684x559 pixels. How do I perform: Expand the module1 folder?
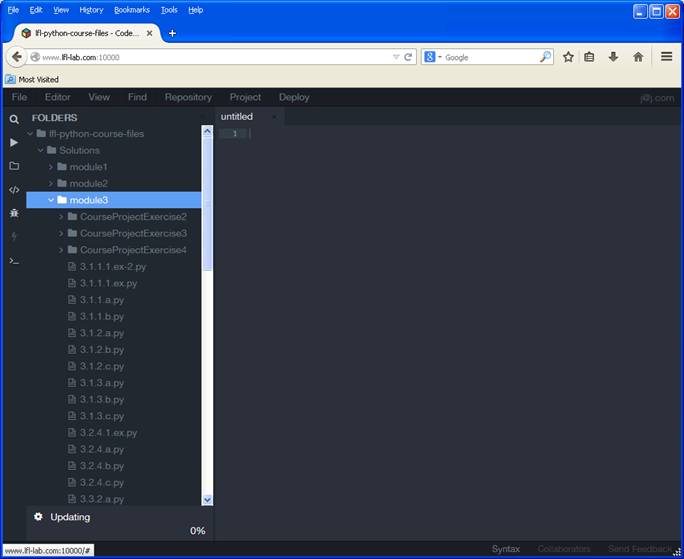(51, 167)
